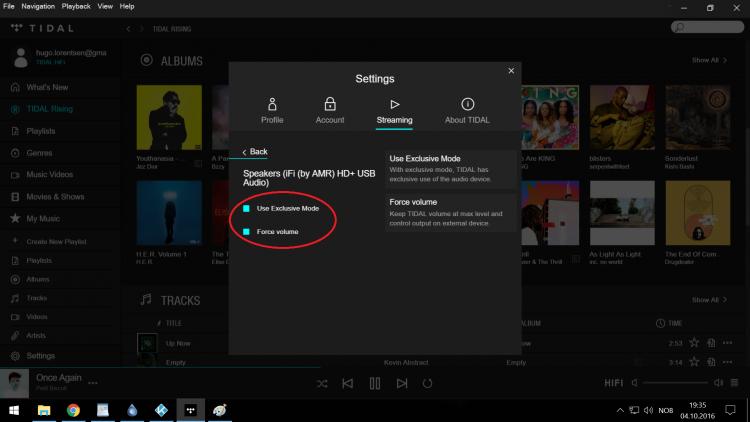Skip to the previous track
Viewport: 750px width, 422px height.
(348, 383)
